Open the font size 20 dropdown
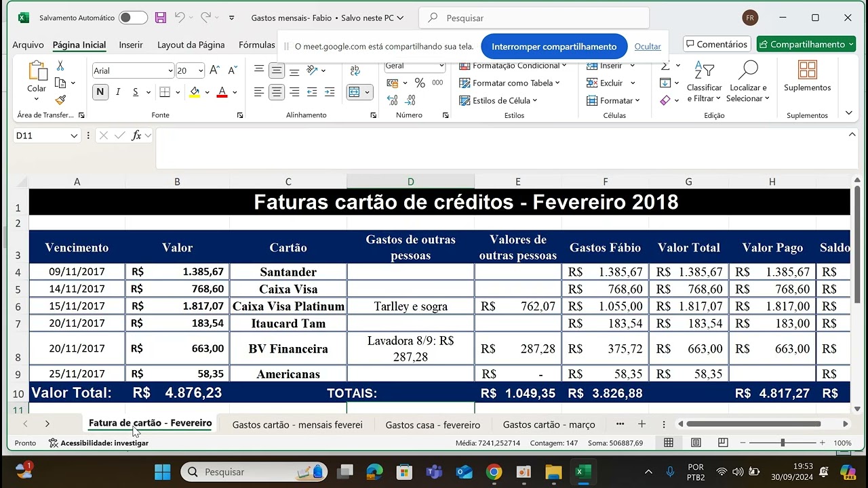This screenshot has width=868, height=488. [201, 70]
